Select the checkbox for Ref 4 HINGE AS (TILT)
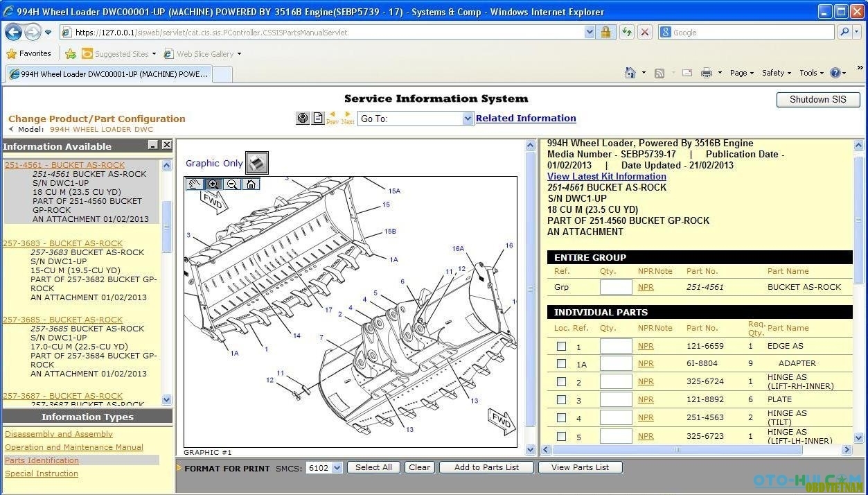 pyautogui.click(x=561, y=418)
